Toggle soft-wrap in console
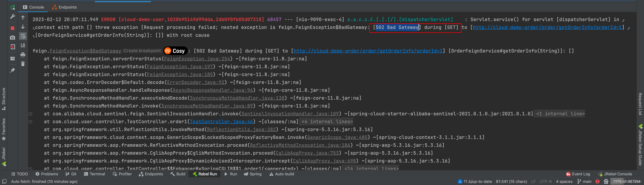This screenshot has width=644, height=185. point(23,36)
